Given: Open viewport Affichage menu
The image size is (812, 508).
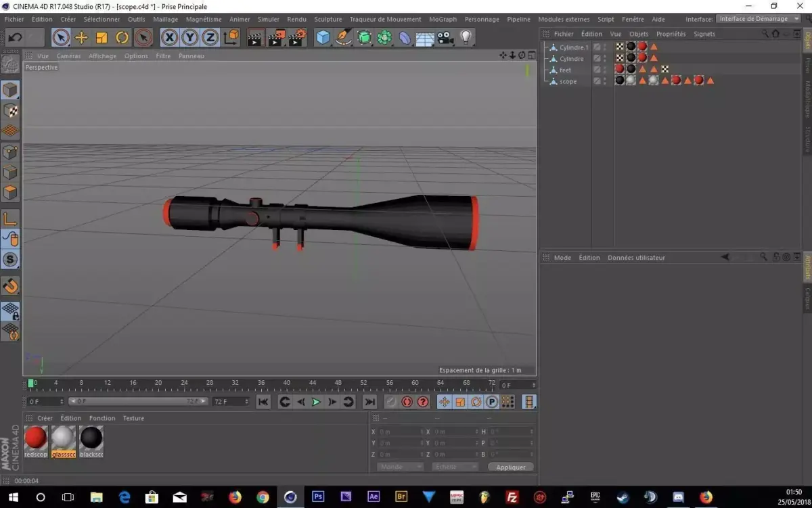Looking at the screenshot, I should pos(102,56).
